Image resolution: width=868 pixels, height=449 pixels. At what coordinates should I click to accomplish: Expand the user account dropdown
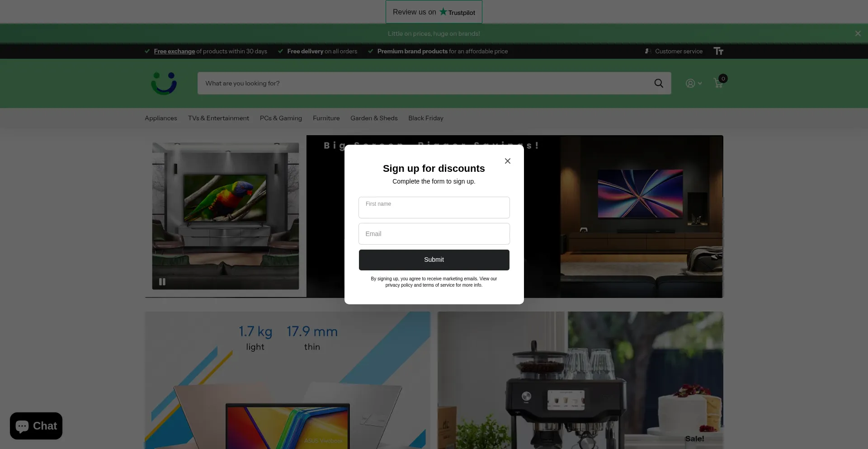tap(693, 83)
